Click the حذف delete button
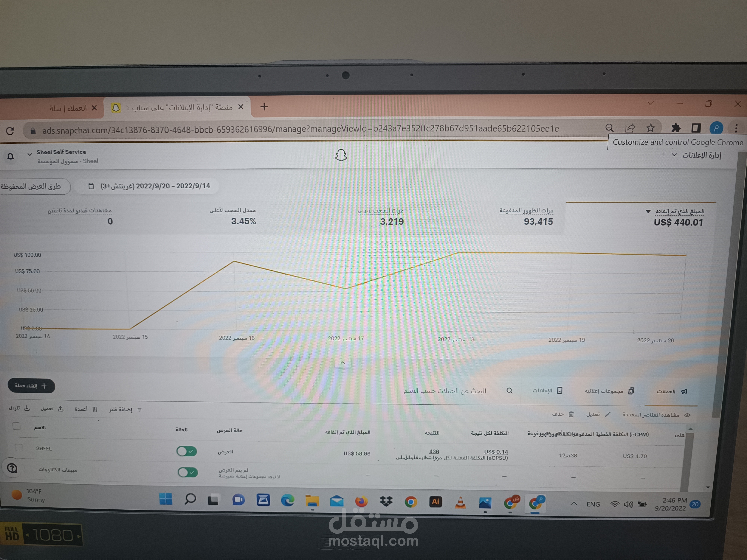This screenshot has height=560, width=747. (563, 414)
